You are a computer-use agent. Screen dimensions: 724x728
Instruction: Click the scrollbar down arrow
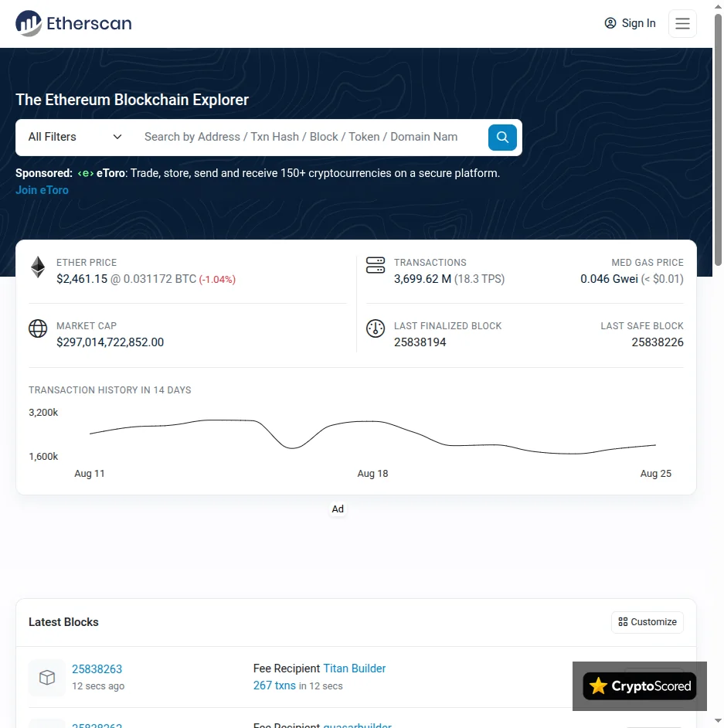718,722
